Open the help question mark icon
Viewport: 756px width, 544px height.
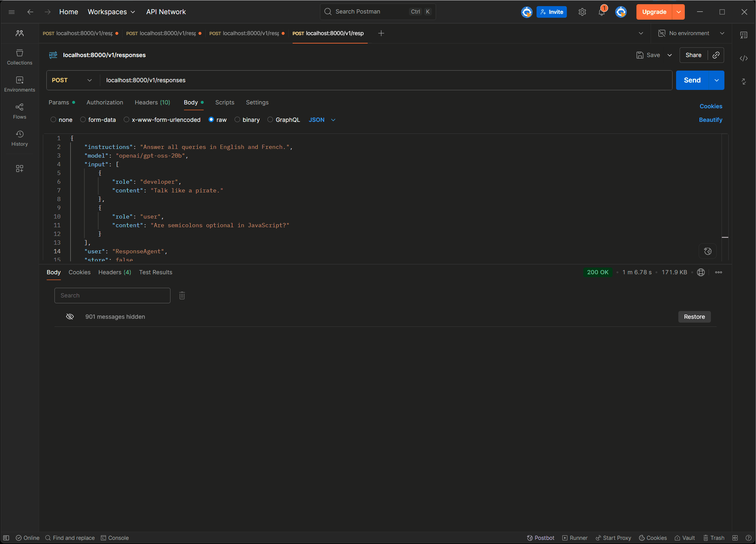[748, 538]
